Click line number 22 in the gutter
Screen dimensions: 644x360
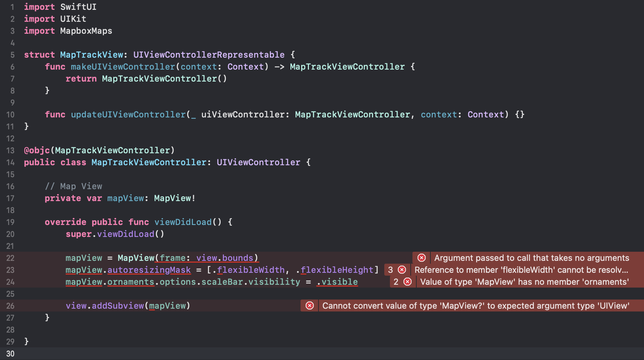coord(10,258)
